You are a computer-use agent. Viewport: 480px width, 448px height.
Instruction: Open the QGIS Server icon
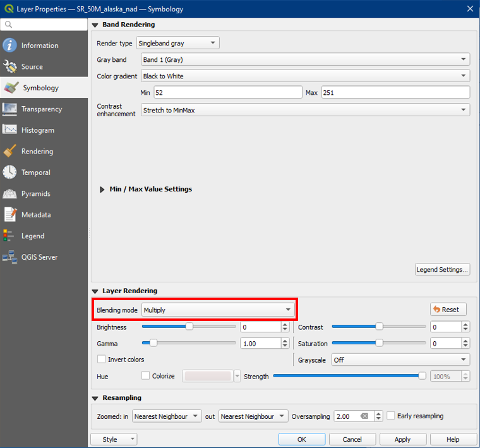[x=10, y=257]
